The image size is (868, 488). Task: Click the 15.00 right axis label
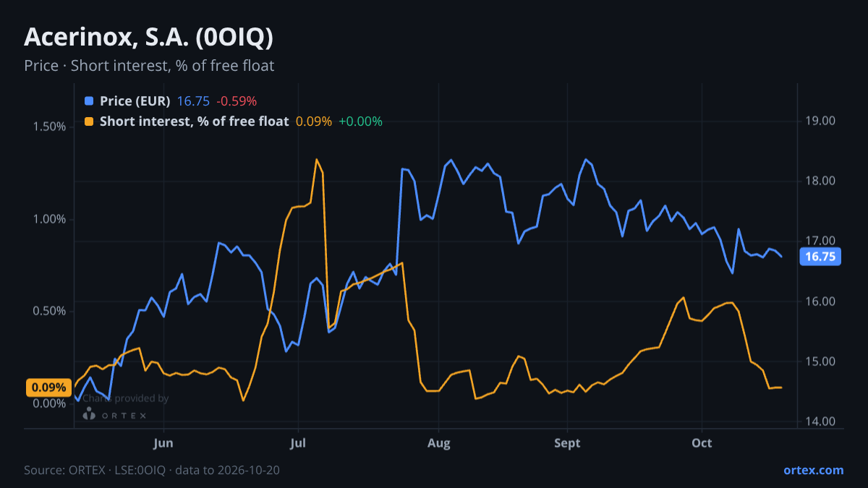[821, 361]
